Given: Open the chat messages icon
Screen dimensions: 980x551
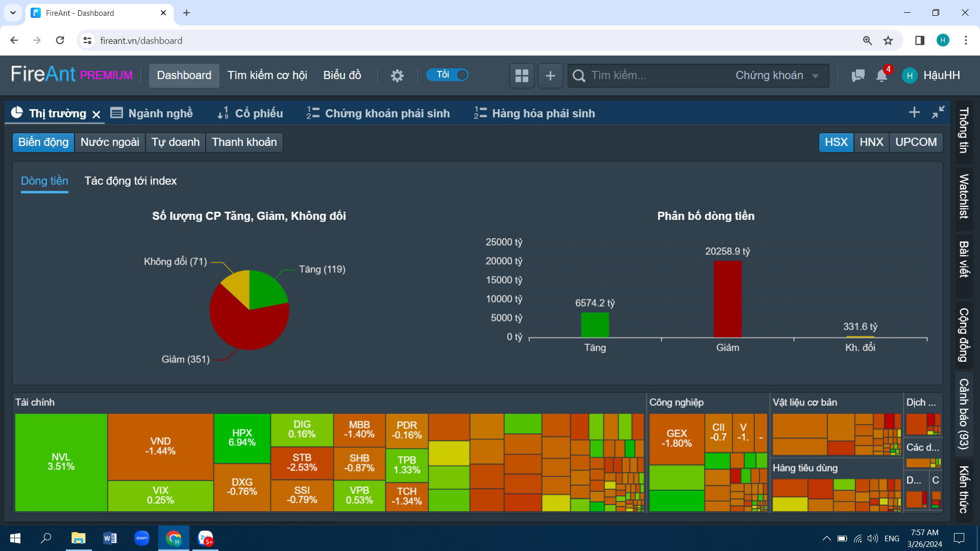Looking at the screenshot, I should (x=858, y=76).
